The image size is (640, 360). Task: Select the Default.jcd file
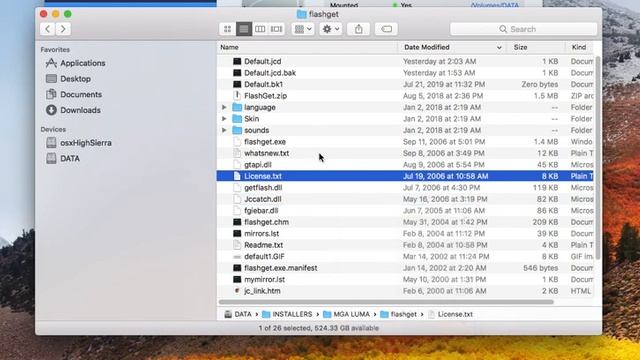262,61
